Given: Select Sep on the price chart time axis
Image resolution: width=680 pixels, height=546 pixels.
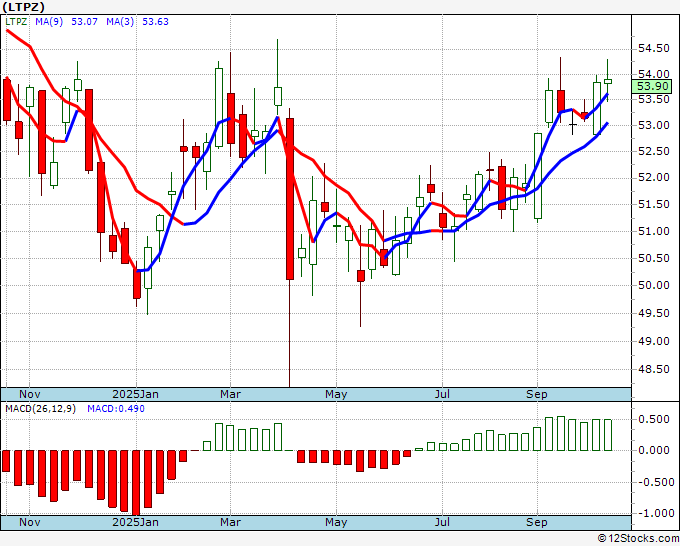Looking at the screenshot, I should pos(537,394).
